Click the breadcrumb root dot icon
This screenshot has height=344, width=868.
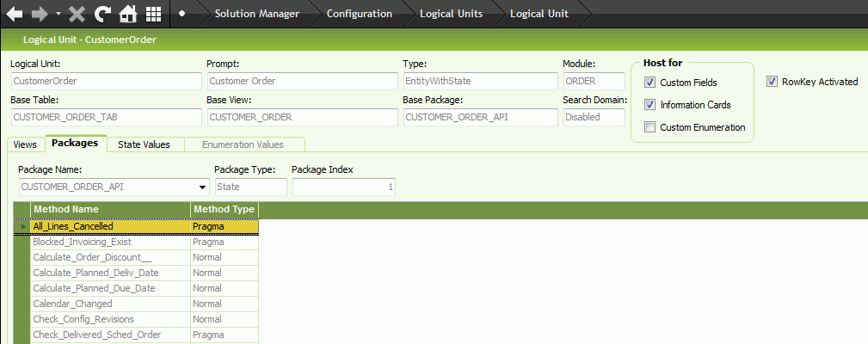[x=182, y=14]
